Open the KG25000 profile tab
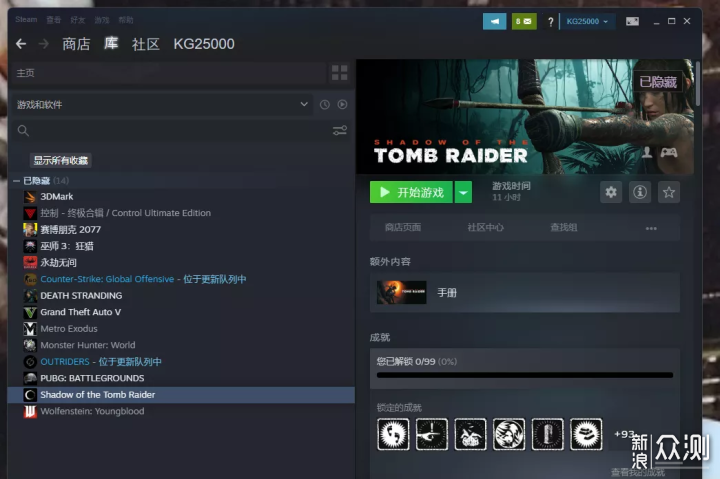The height and width of the screenshot is (479, 720). (204, 44)
